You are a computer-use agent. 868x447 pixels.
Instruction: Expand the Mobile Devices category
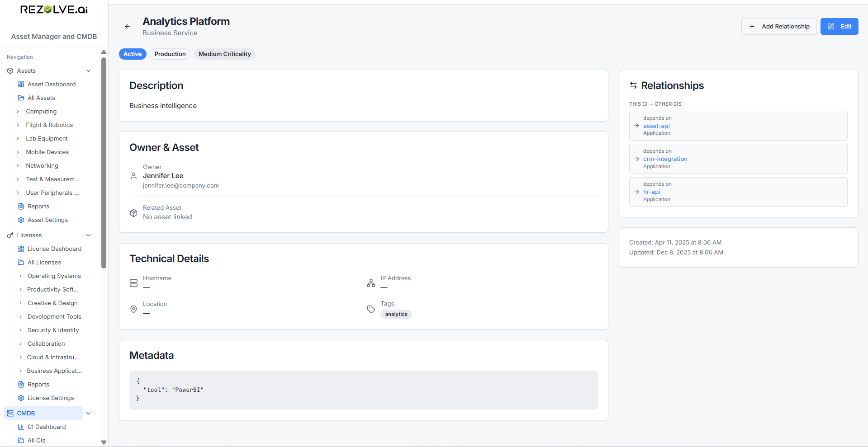tap(18, 152)
